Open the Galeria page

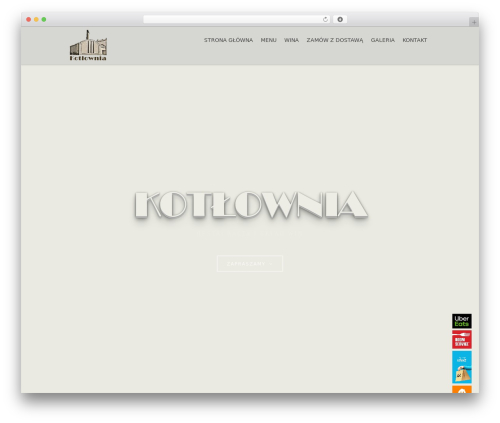tap(383, 40)
